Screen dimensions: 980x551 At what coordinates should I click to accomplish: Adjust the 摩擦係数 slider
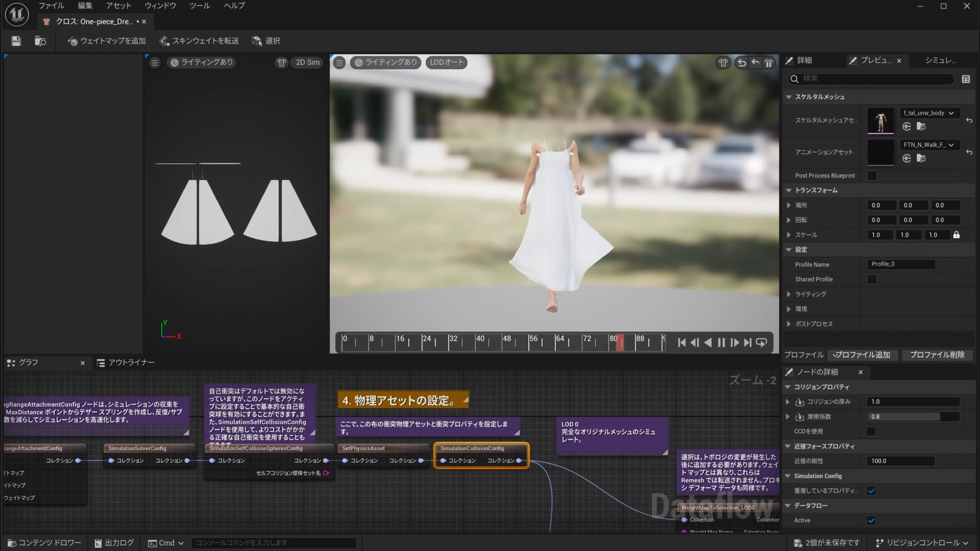(x=903, y=416)
